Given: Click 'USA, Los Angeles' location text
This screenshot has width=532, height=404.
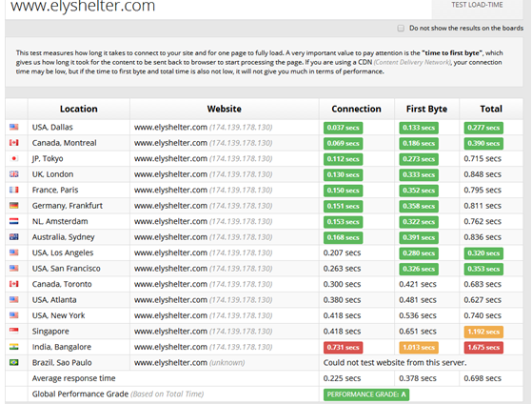Looking at the screenshot, I should [63, 252].
